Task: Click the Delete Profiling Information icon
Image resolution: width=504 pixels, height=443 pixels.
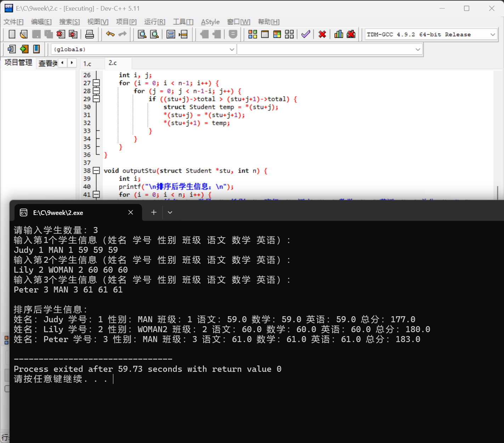Action: coord(351,34)
